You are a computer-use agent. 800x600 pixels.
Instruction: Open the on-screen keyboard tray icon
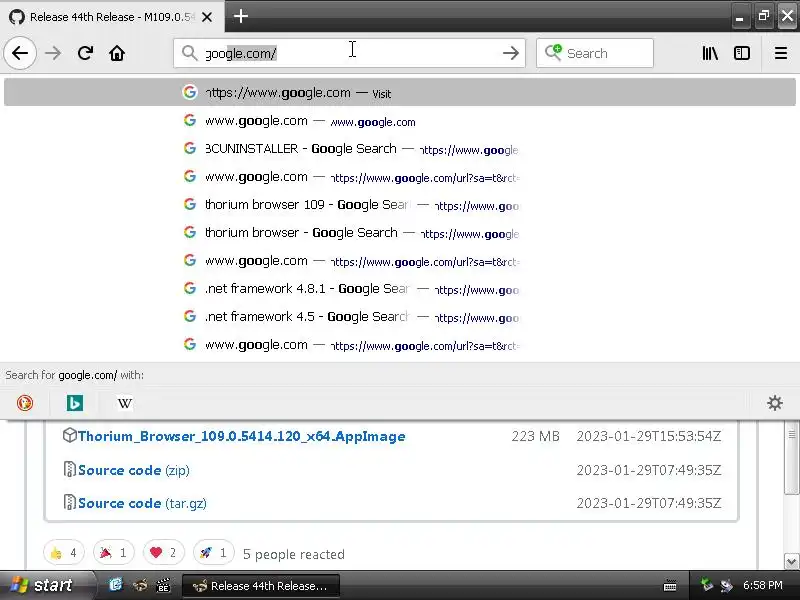pos(670,585)
